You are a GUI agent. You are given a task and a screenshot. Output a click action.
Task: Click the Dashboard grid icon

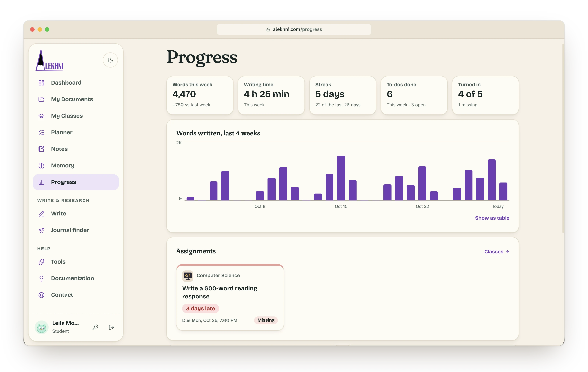tap(41, 83)
